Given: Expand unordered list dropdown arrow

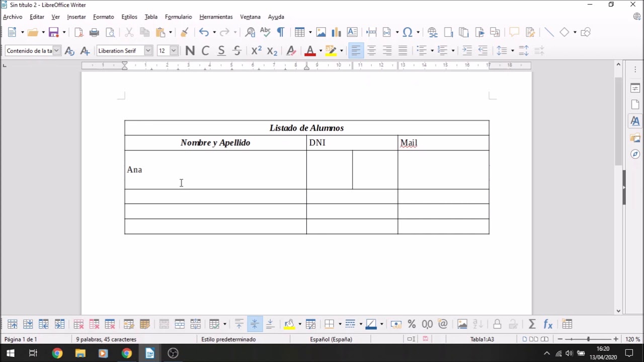Looking at the screenshot, I should [x=432, y=51].
